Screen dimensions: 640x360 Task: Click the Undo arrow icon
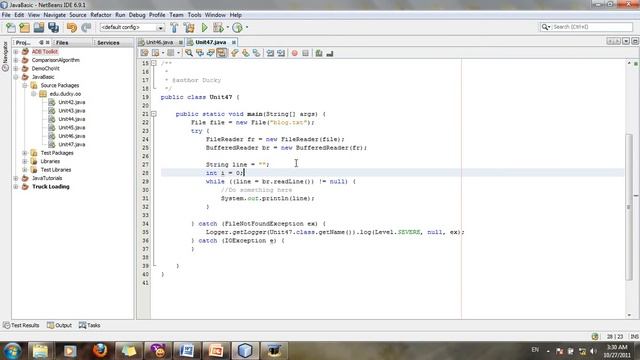pos(72,27)
